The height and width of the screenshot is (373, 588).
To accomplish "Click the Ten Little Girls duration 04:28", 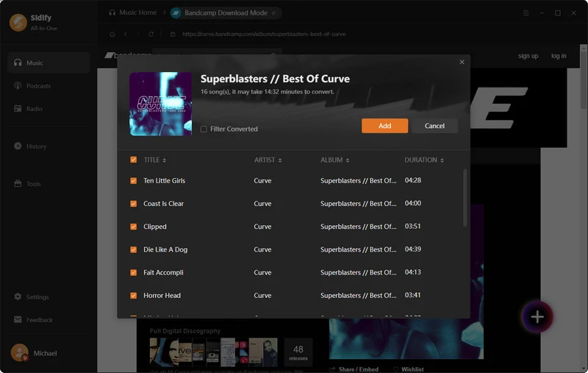I will (x=413, y=180).
